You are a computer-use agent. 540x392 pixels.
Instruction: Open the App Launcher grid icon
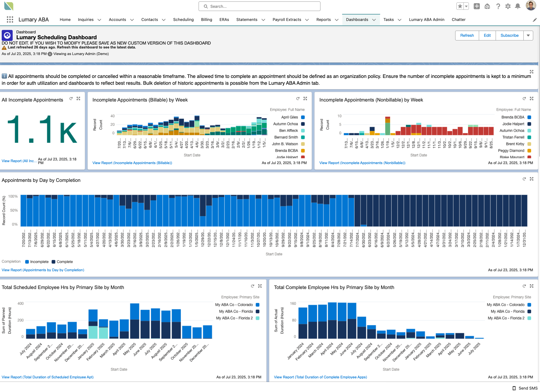coord(10,19)
